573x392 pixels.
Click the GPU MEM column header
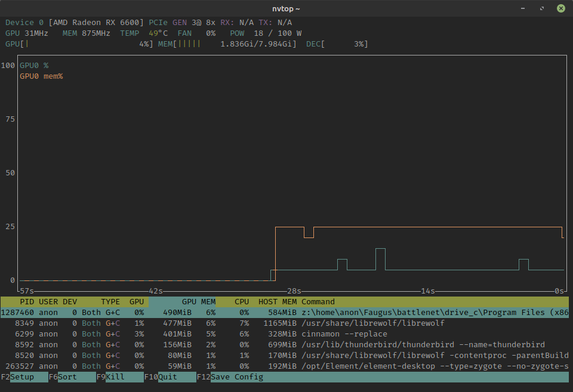(x=198, y=302)
